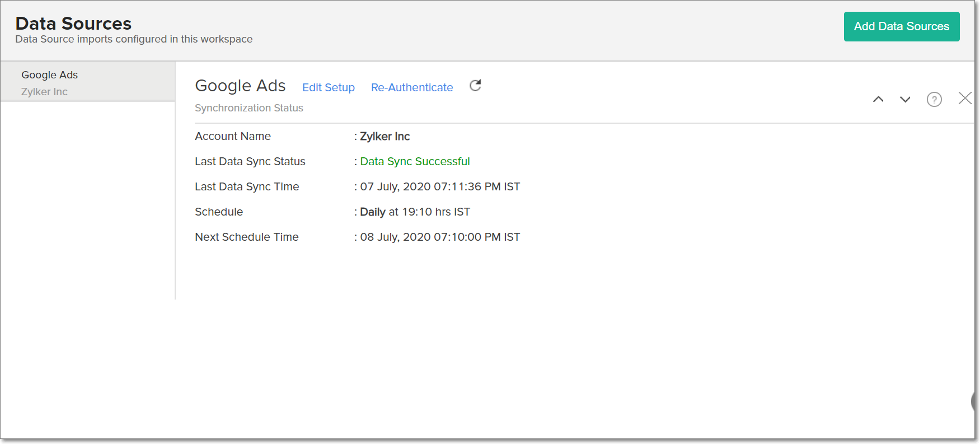The height and width of the screenshot is (444, 980).
Task: Close the Google Ads details panel
Action: (x=964, y=99)
